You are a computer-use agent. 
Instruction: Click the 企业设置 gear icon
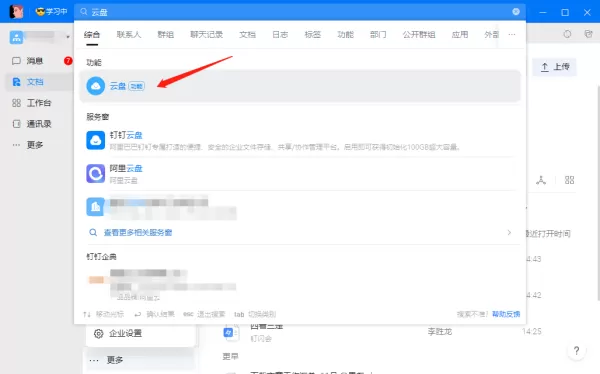[x=99, y=333]
